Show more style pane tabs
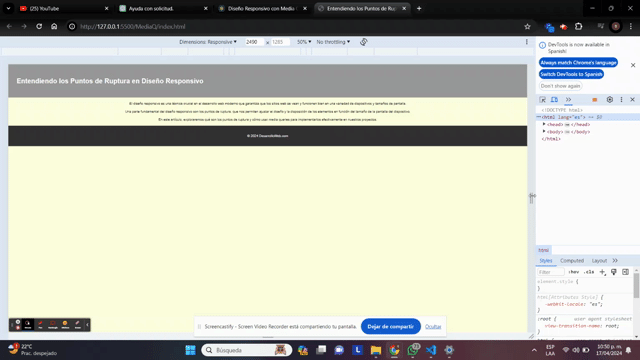Image resolution: width=640 pixels, height=360 pixels. tap(615, 260)
